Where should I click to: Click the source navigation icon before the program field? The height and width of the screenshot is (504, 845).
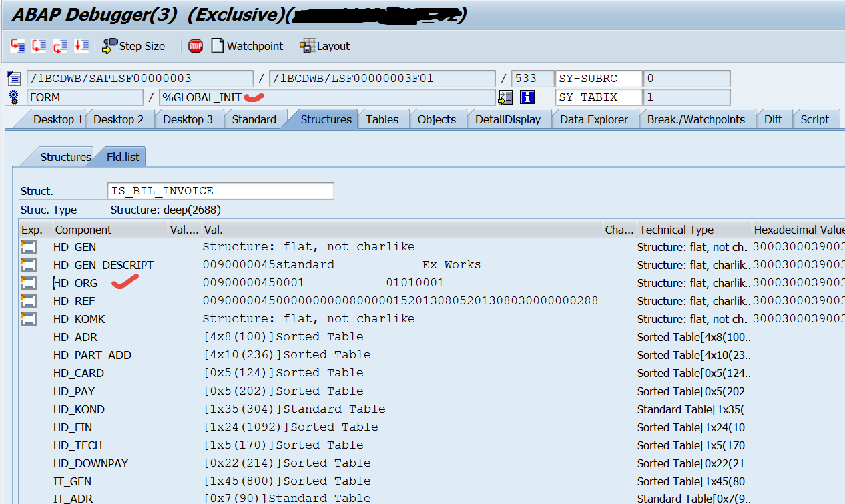(13, 78)
